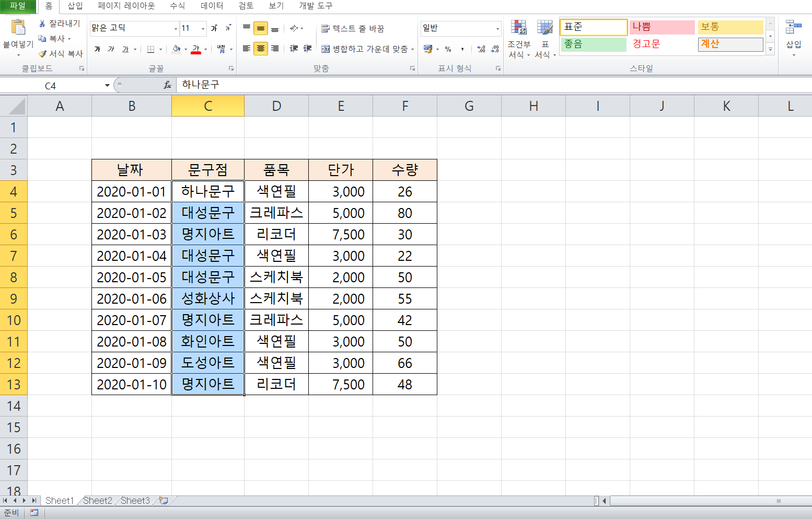Select the 표준 cell style
Viewport: 812px width, 519px height.
tap(594, 27)
